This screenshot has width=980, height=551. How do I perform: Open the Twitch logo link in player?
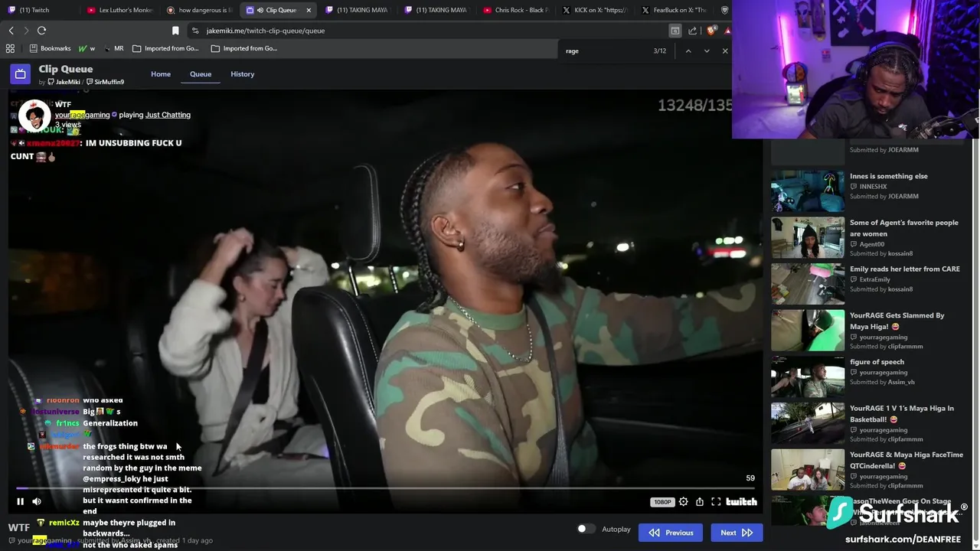[741, 501]
